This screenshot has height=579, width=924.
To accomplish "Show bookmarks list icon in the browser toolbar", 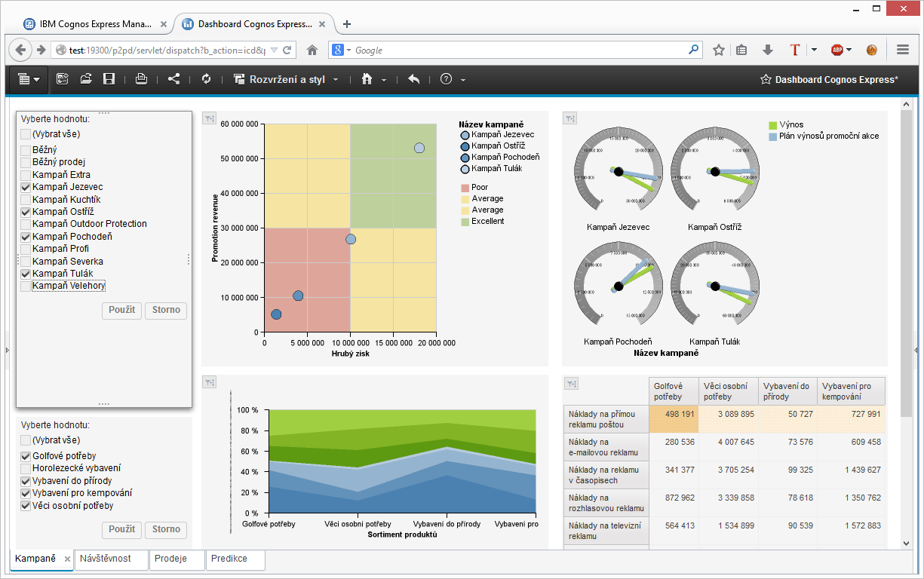I will pos(741,50).
